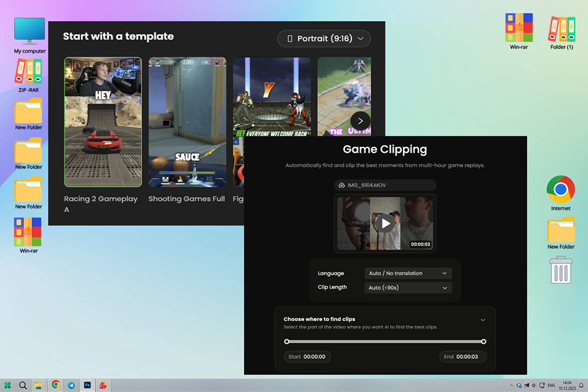Open My computer desktop icon

pos(29,36)
